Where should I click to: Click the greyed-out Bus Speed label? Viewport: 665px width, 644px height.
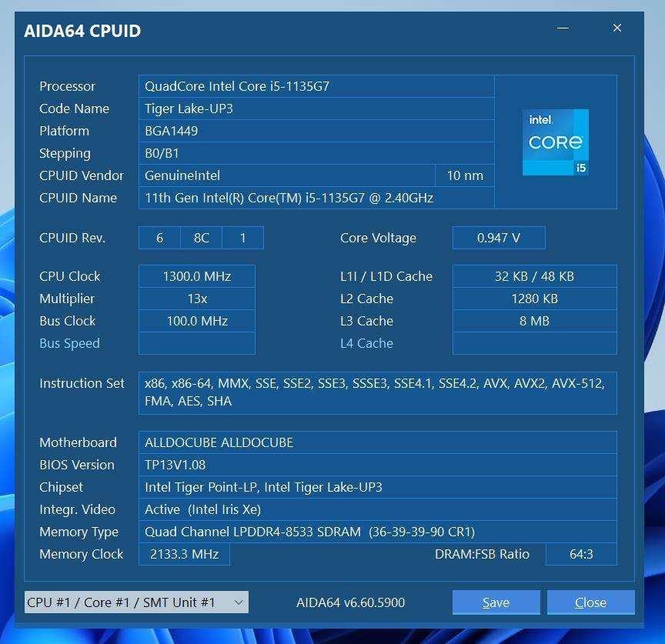(69, 343)
